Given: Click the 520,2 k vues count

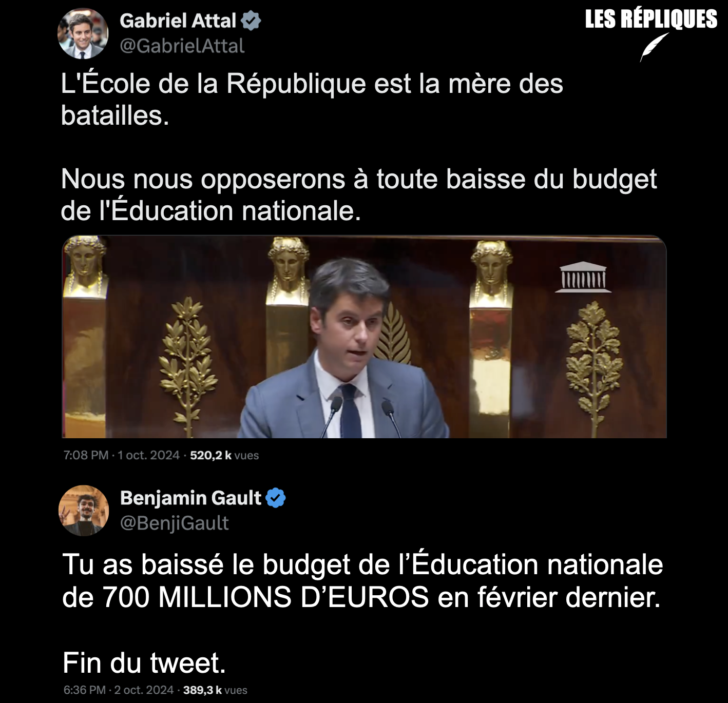Looking at the screenshot, I should pyautogui.click(x=224, y=455).
